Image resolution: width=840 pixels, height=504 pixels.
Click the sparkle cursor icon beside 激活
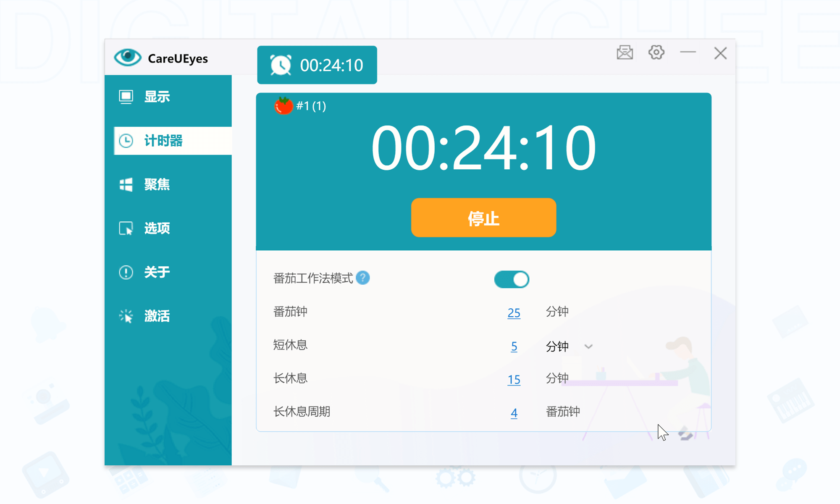coord(126,316)
